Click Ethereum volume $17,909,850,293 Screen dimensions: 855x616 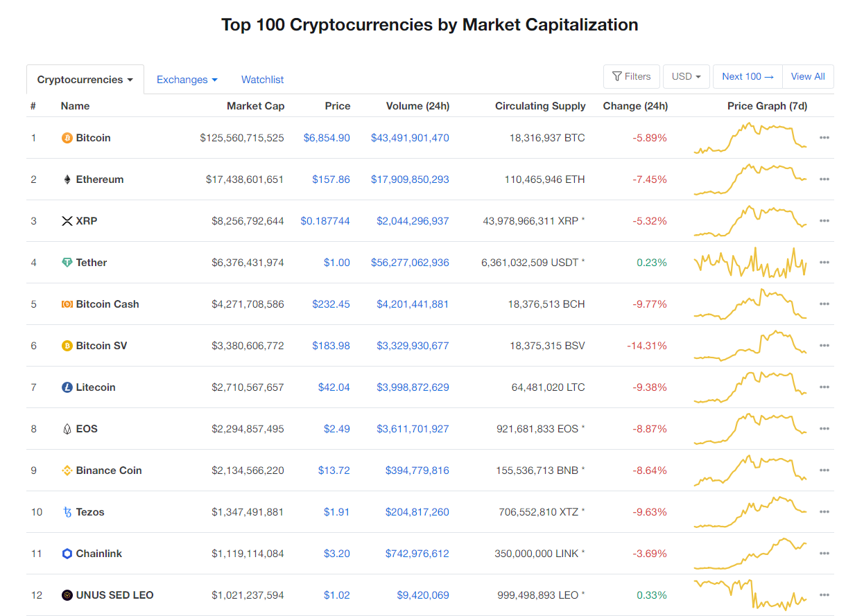coord(410,179)
